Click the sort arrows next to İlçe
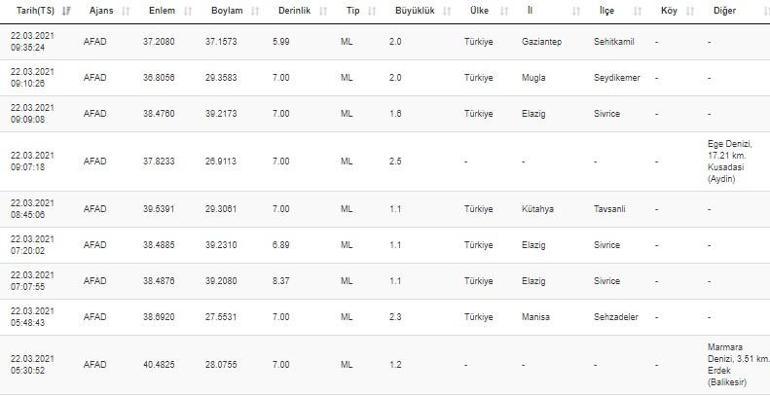 click(x=637, y=11)
